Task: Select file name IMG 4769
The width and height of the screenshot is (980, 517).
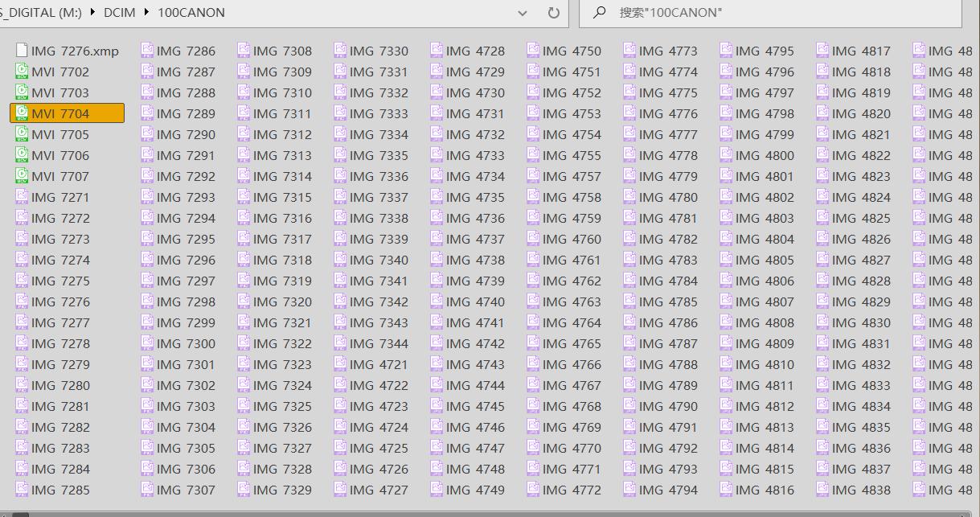Action: pyautogui.click(x=572, y=427)
